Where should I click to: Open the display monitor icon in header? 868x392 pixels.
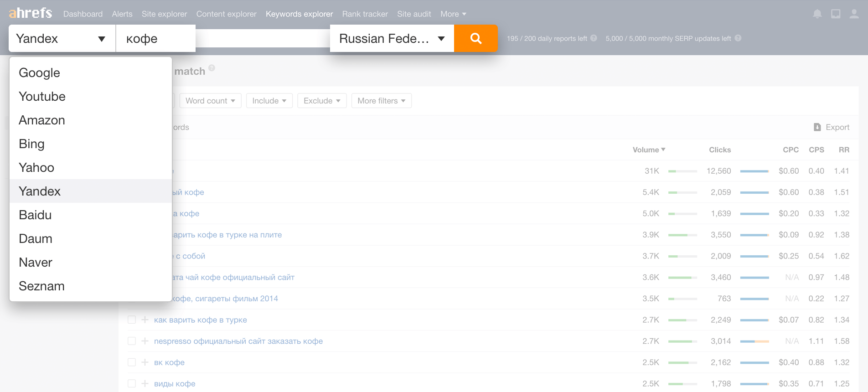[x=836, y=14]
